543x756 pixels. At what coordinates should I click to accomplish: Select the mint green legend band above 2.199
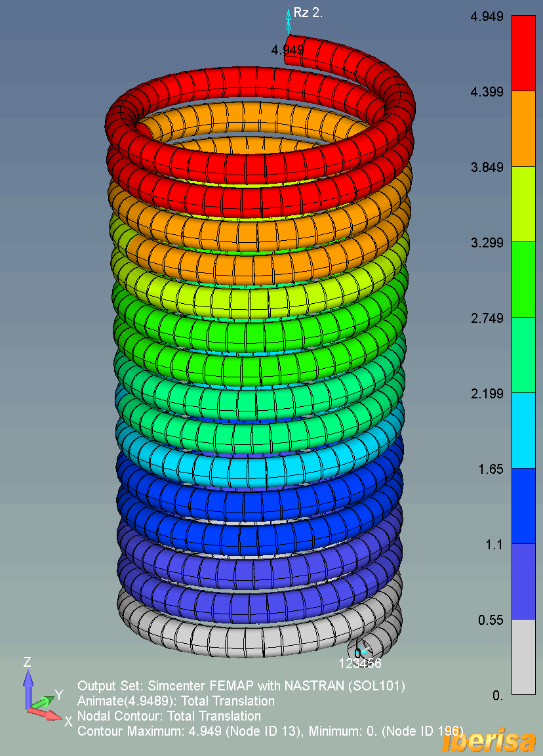tap(523, 355)
